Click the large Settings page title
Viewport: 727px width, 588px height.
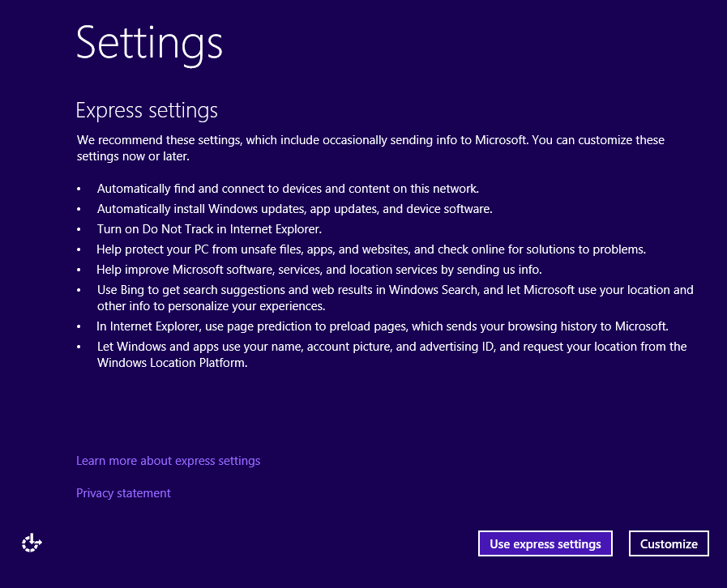[x=149, y=43]
